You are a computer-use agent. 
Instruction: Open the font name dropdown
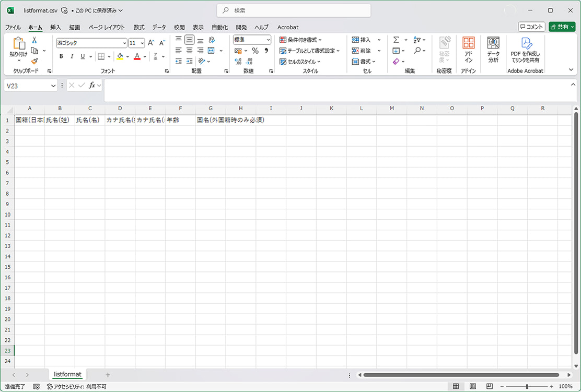(x=125, y=43)
